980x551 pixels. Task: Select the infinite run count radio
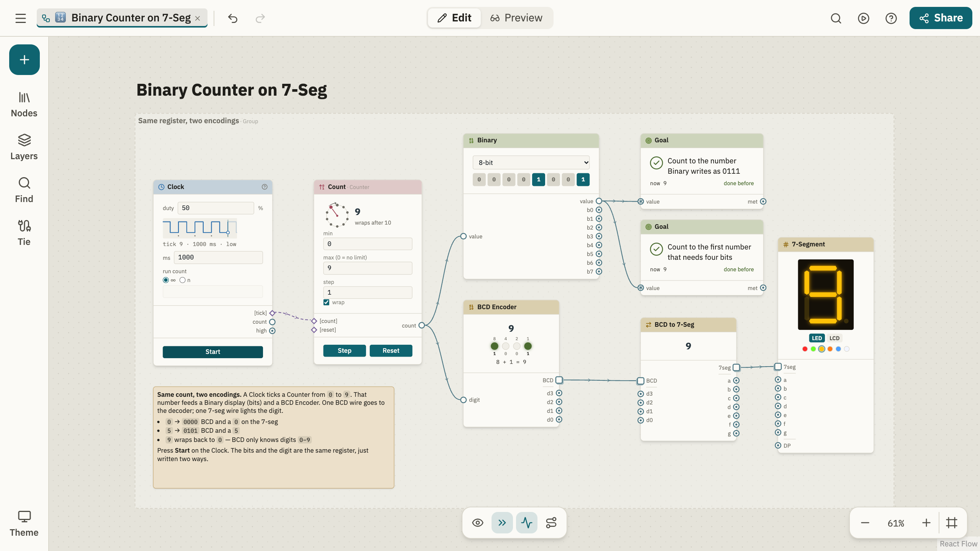click(166, 280)
